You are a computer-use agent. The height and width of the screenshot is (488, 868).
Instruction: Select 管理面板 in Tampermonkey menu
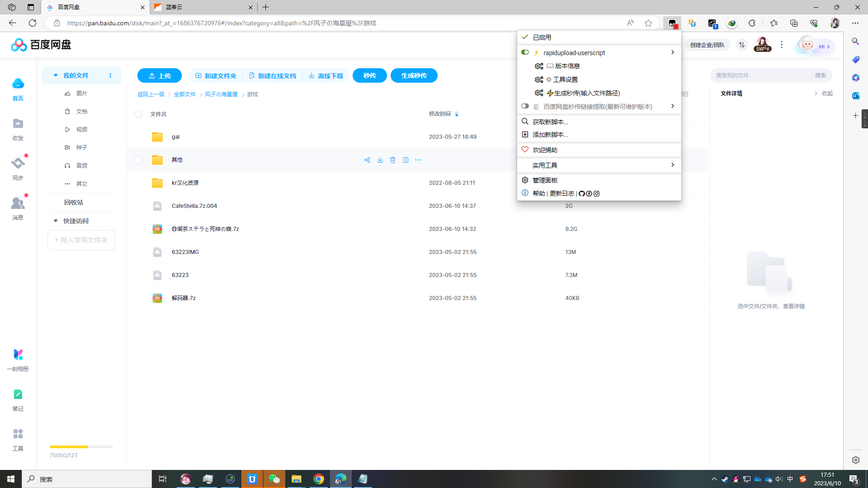pos(545,180)
